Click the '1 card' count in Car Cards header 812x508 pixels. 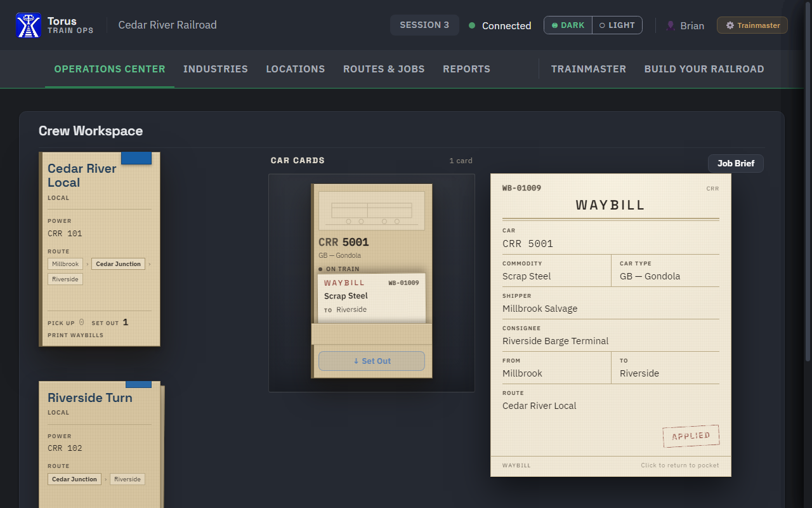point(461,161)
